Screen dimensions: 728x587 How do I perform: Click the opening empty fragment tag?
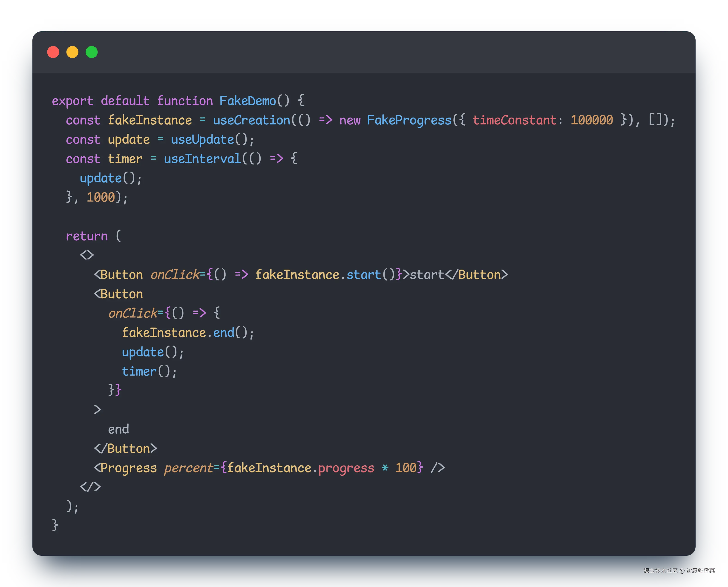tap(87, 255)
